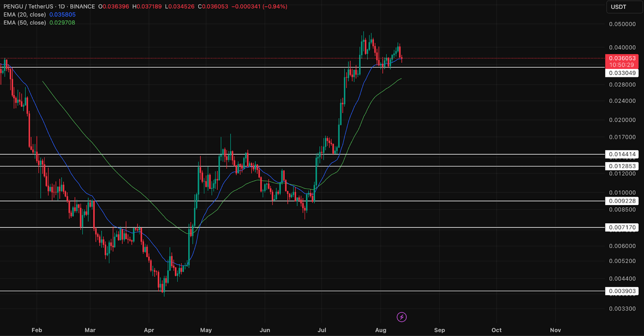Click the 0.014414 horizontal line price label

622,154
